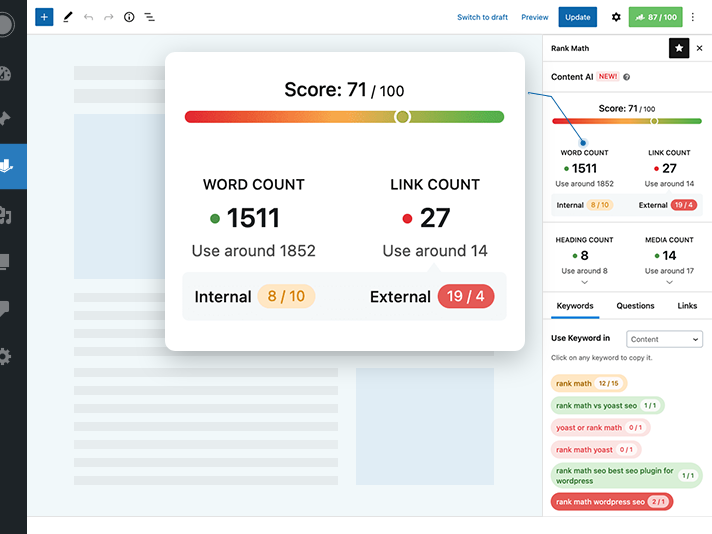Open the Pages icon in admin sidebar
712x534 pixels.
tap(5, 262)
